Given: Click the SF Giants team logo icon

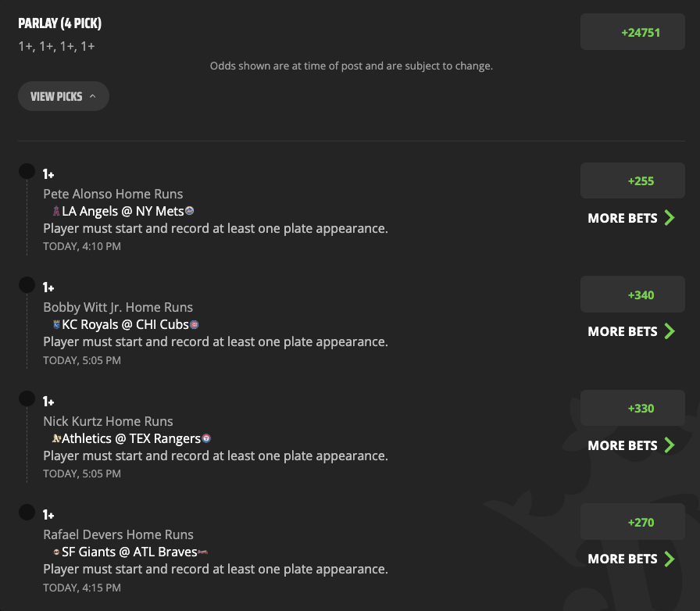Looking at the screenshot, I should (56, 552).
